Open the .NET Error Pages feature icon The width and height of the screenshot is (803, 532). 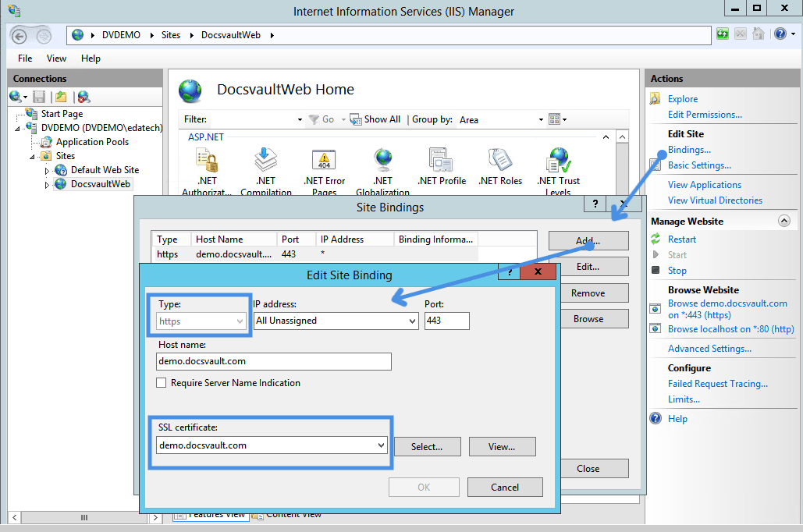click(324, 161)
